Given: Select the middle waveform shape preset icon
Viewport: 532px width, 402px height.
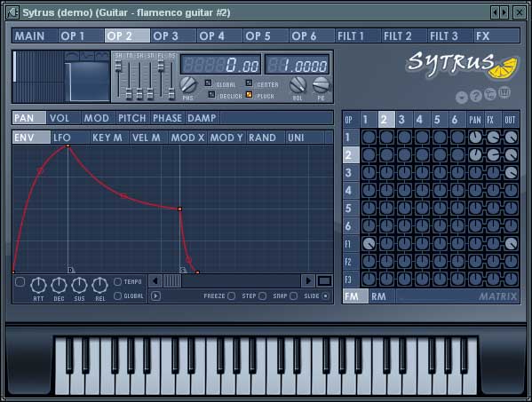Looking at the screenshot, I should [x=87, y=56].
